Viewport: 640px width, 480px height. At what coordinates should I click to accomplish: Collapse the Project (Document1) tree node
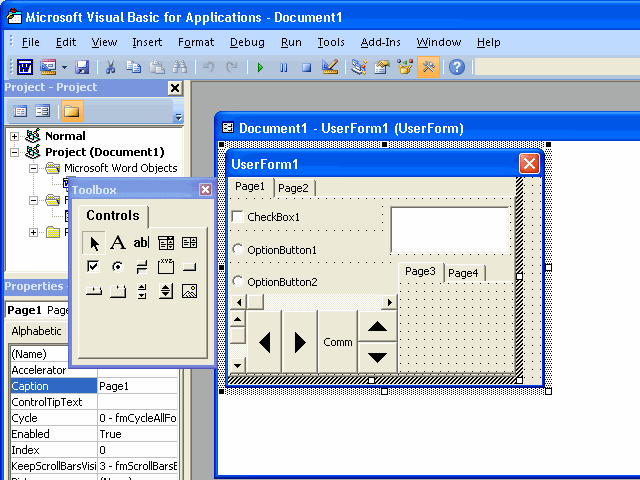14,152
